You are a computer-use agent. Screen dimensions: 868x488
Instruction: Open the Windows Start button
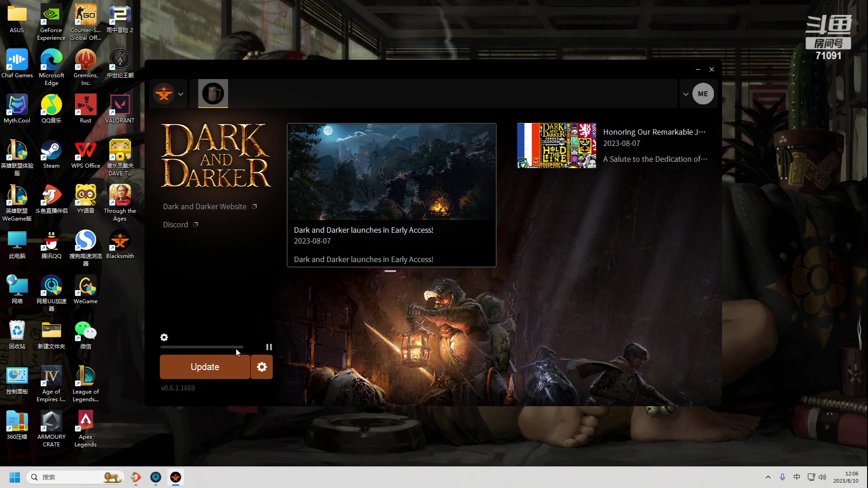tap(14, 477)
